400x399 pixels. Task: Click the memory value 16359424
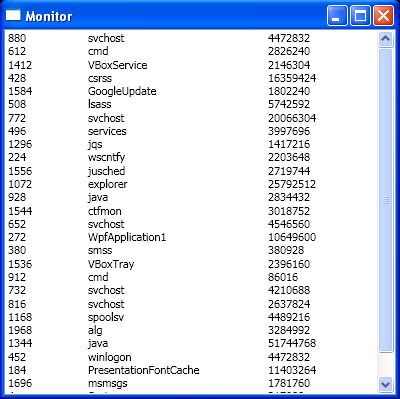click(292, 78)
